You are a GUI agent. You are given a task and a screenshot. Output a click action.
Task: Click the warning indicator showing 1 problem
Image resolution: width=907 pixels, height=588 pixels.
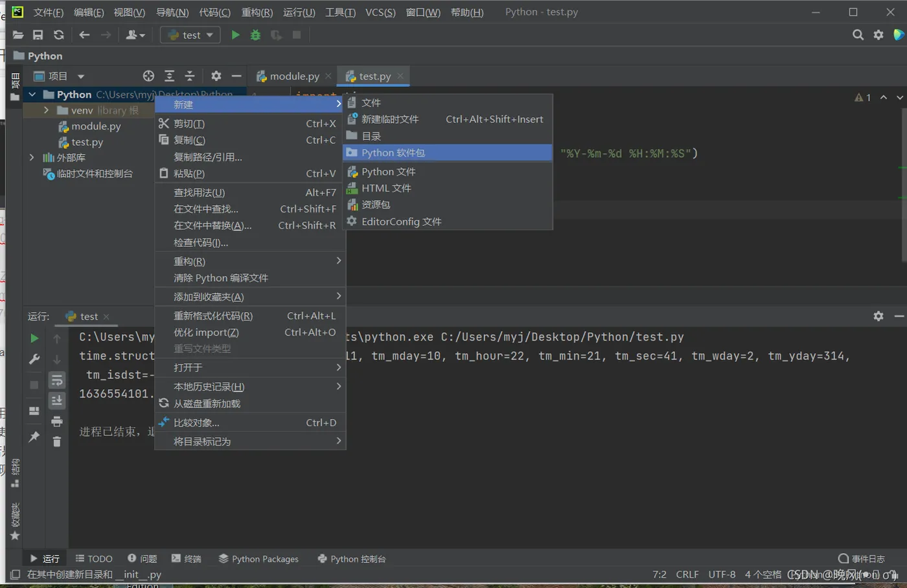point(863,98)
